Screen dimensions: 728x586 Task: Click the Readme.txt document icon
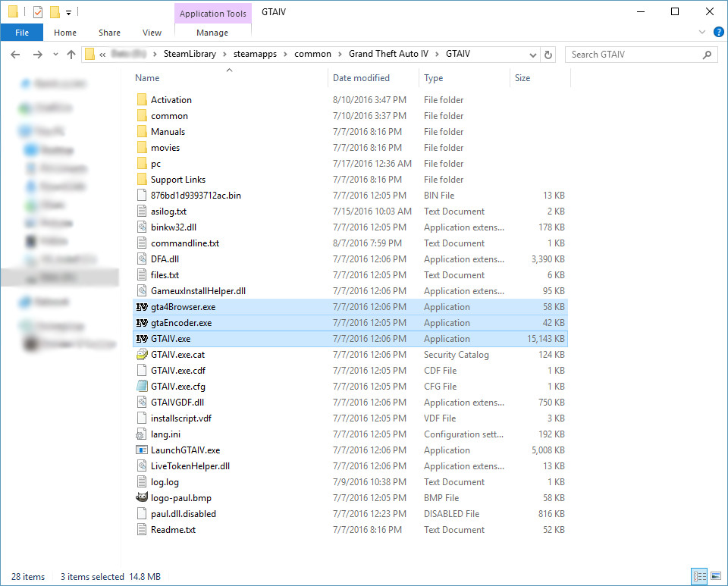click(142, 529)
